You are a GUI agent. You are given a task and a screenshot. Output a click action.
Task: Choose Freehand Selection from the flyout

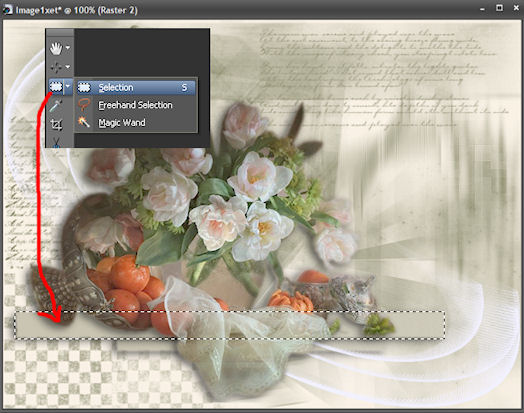point(136,105)
